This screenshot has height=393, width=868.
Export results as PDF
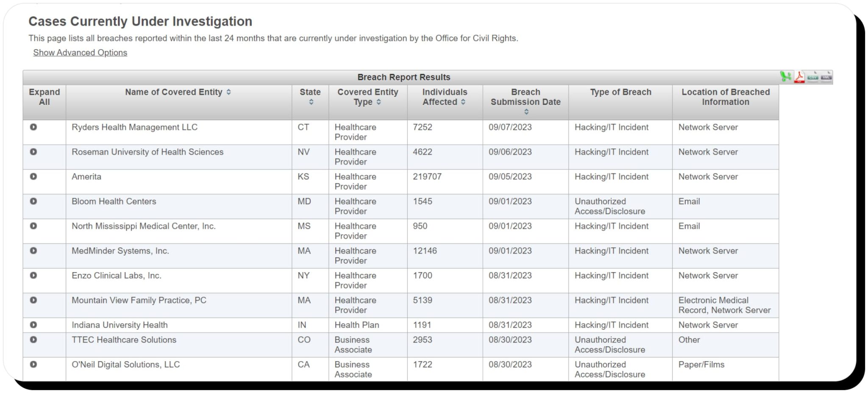pyautogui.click(x=799, y=77)
